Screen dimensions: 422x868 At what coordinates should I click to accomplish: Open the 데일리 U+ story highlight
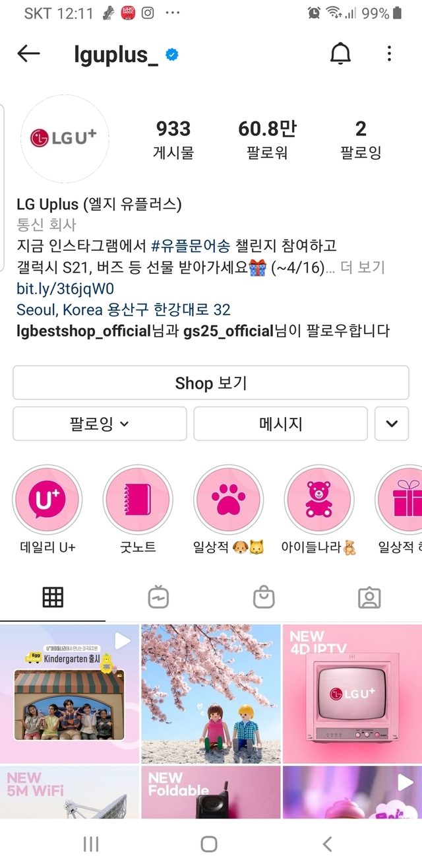pos(47,500)
